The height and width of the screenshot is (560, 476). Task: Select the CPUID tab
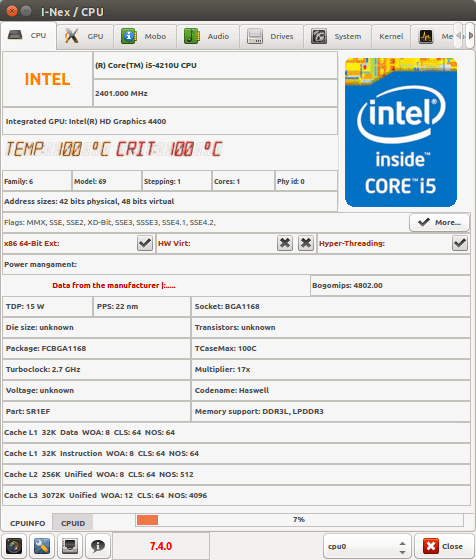coord(73,523)
